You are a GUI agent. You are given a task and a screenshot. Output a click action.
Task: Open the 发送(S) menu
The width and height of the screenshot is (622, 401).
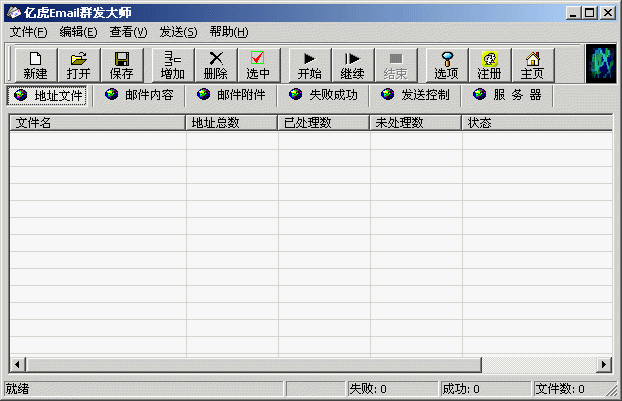tap(179, 32)
